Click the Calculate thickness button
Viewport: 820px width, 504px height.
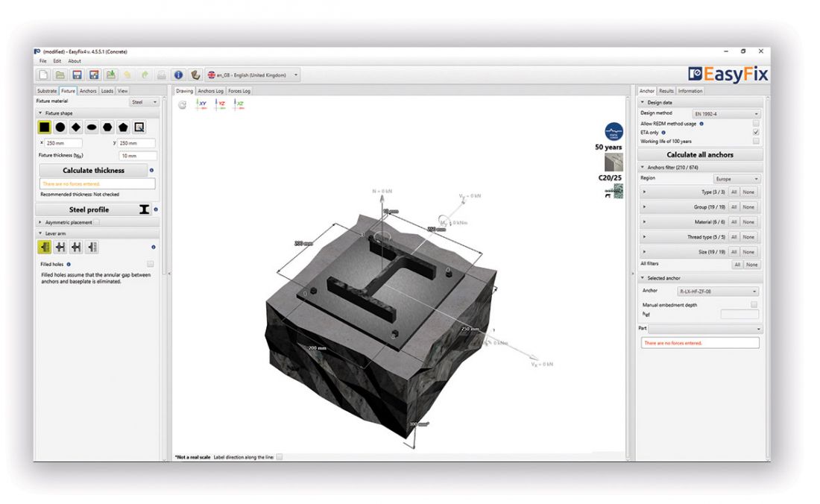(93, 171)
